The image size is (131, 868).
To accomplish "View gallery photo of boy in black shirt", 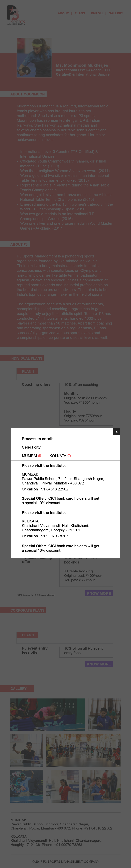I will tap(27, 750).
